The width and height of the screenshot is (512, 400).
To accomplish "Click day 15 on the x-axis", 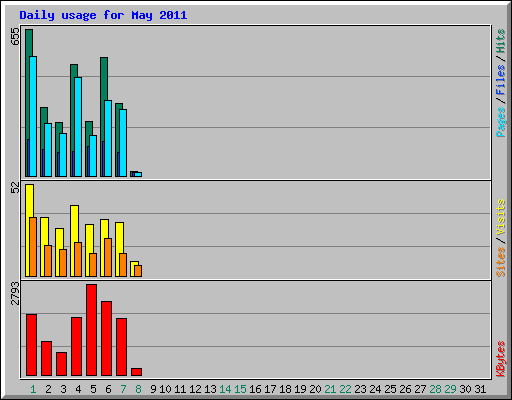I will pyautogui.click(x=240, y=389).
